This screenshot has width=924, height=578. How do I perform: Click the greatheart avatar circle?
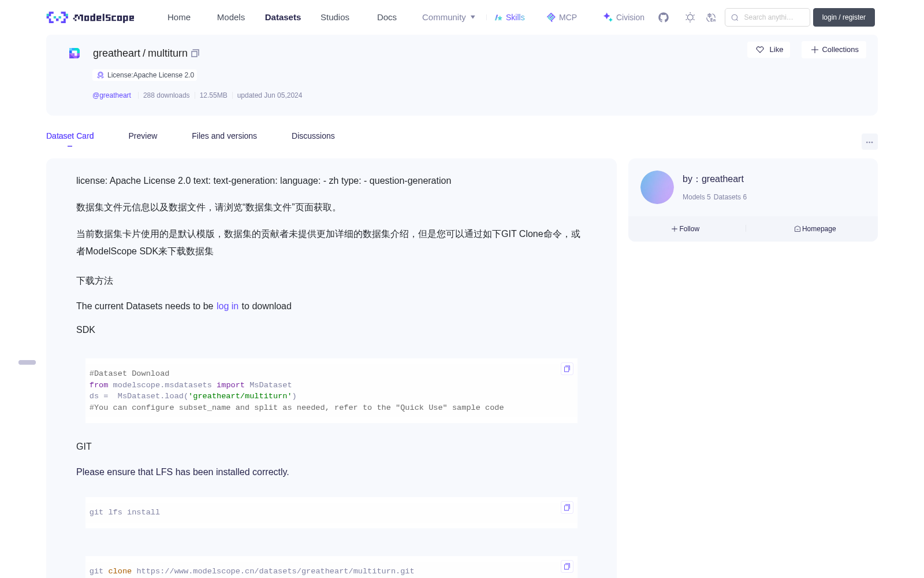point(657,187)
